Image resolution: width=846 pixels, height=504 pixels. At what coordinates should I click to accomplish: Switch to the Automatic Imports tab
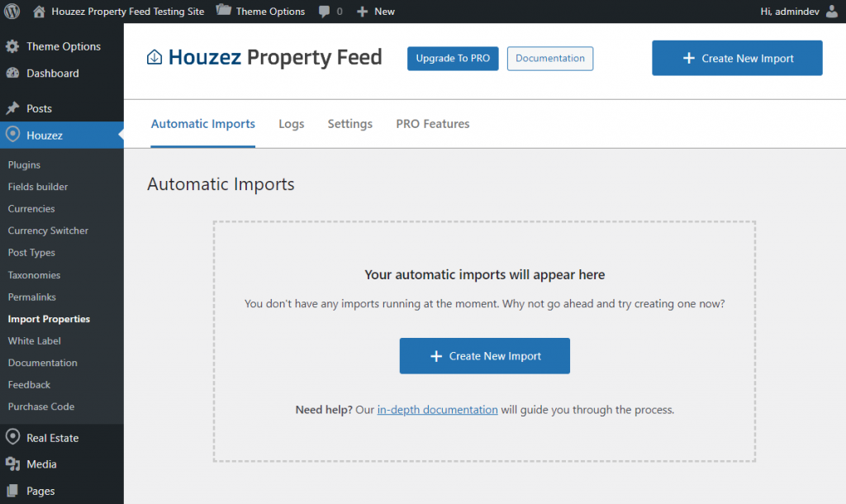click(x=203, y=124)
